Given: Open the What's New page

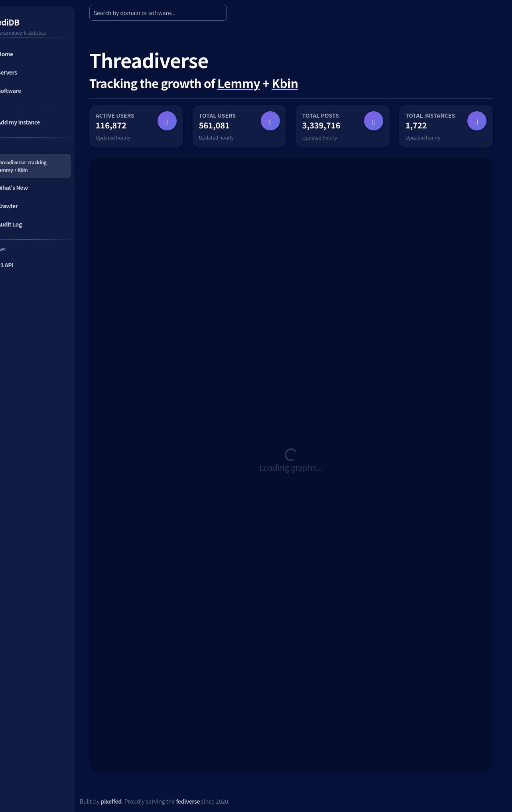Looking at the screenshot, I should 14,188.
